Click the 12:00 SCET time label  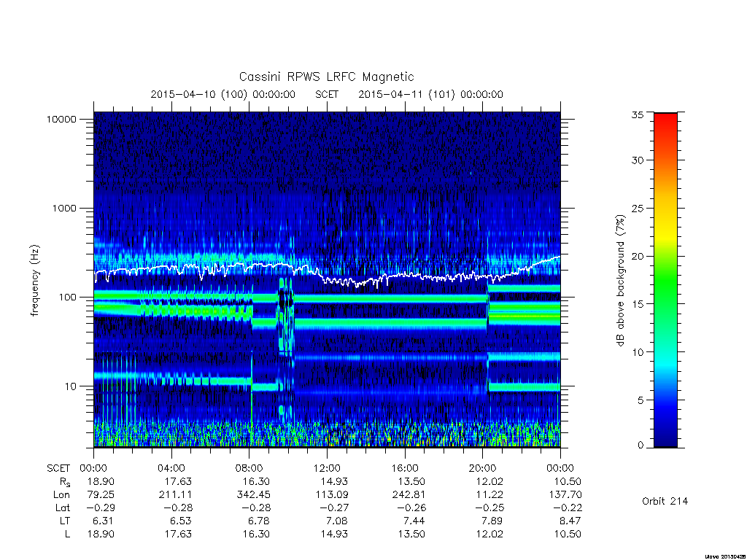[327, 468]
